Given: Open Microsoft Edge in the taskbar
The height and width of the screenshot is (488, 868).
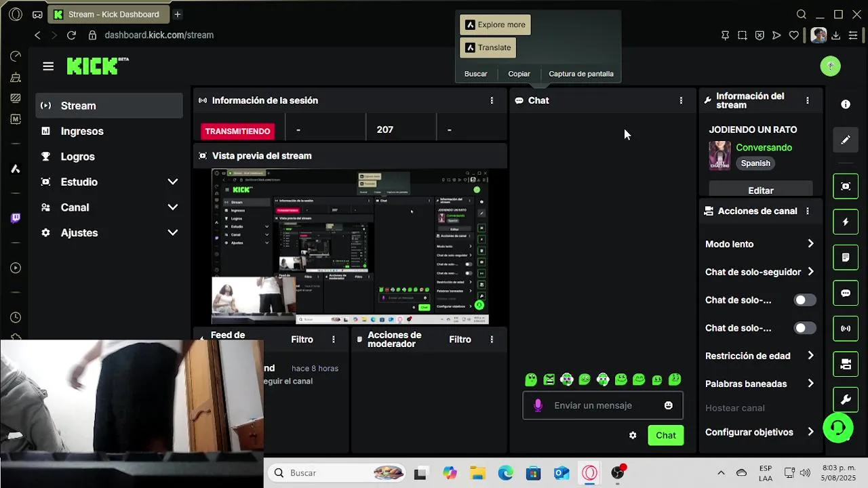Looking at the screenshot, I should (506, 473).
